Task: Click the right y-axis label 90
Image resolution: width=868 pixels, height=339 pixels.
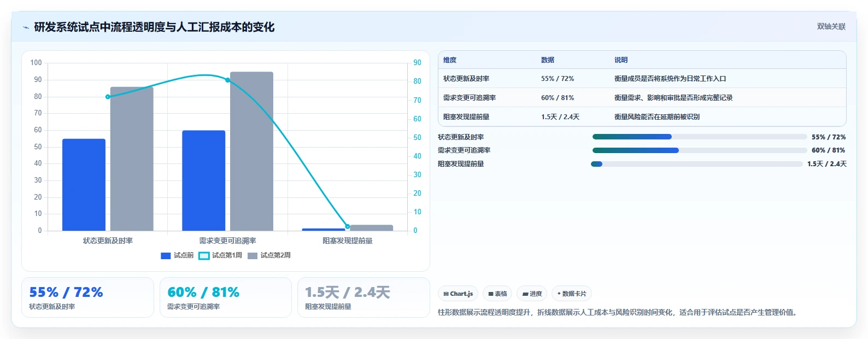Action: [x=417, y=63]
